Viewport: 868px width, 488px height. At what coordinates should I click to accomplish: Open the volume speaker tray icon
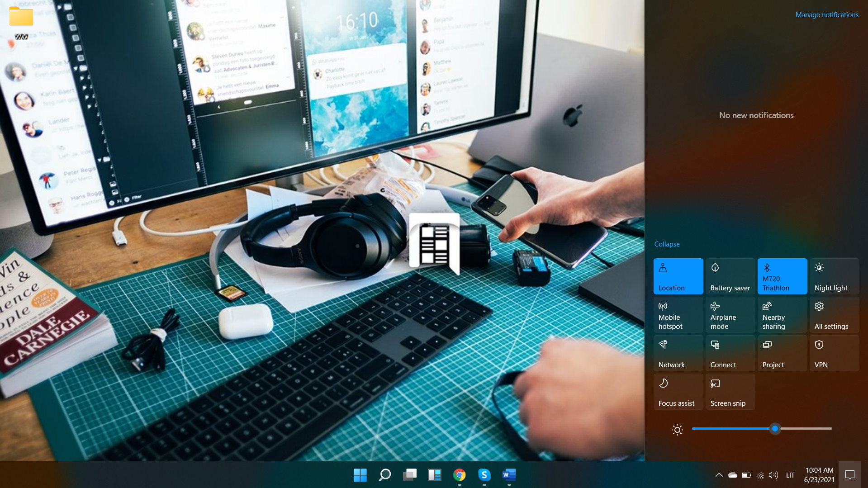(773, 475)
